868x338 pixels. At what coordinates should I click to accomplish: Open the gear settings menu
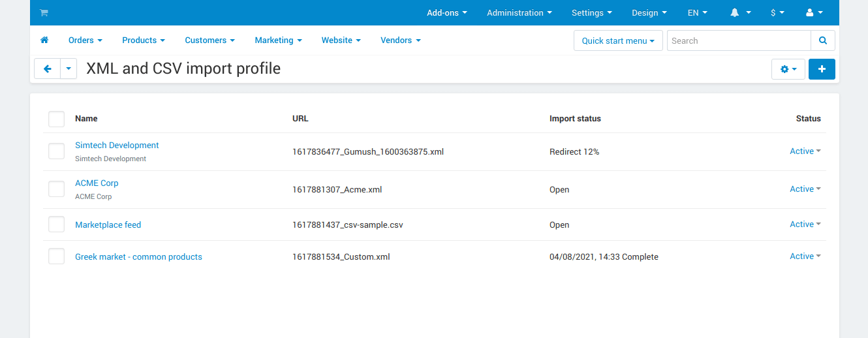point(788,69)
